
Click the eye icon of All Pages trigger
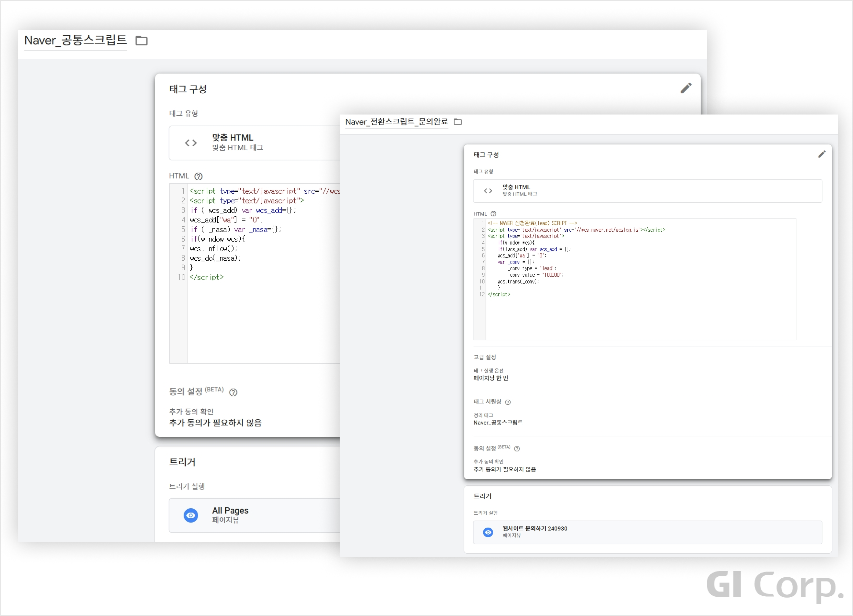click(191, 516)
